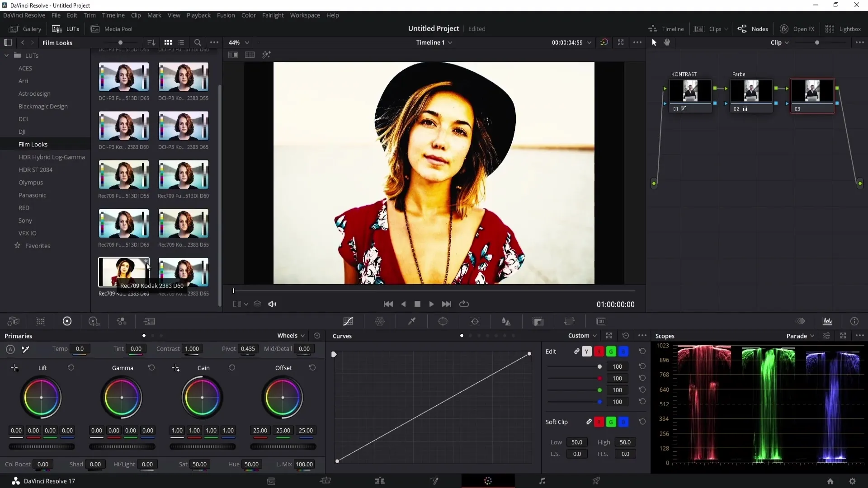Click the Nodes panel button in toolbar

click(754, 28)
